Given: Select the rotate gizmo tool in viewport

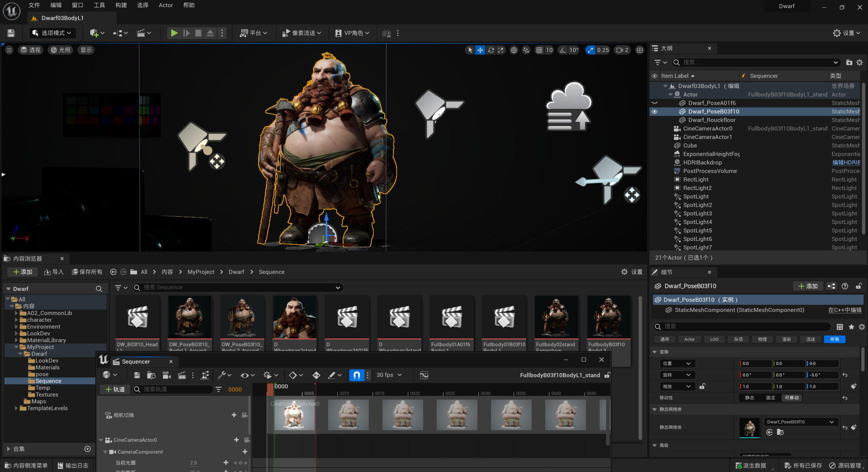Looking at the screenshot, I should 491,50.
